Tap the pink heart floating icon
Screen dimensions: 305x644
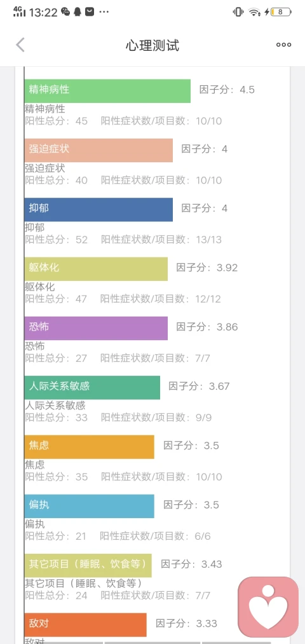[x=268, y=607]
